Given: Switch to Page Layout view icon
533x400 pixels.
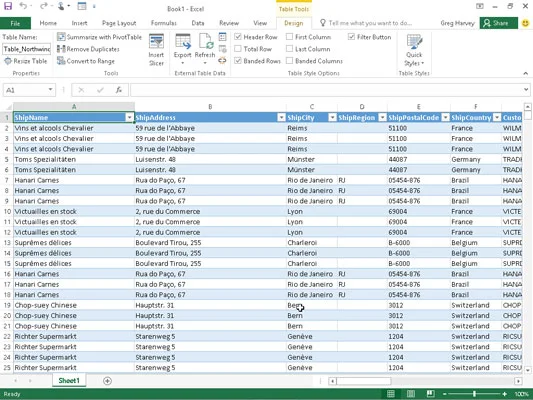Looking at the screenshot, I should (x=411, y=394).
